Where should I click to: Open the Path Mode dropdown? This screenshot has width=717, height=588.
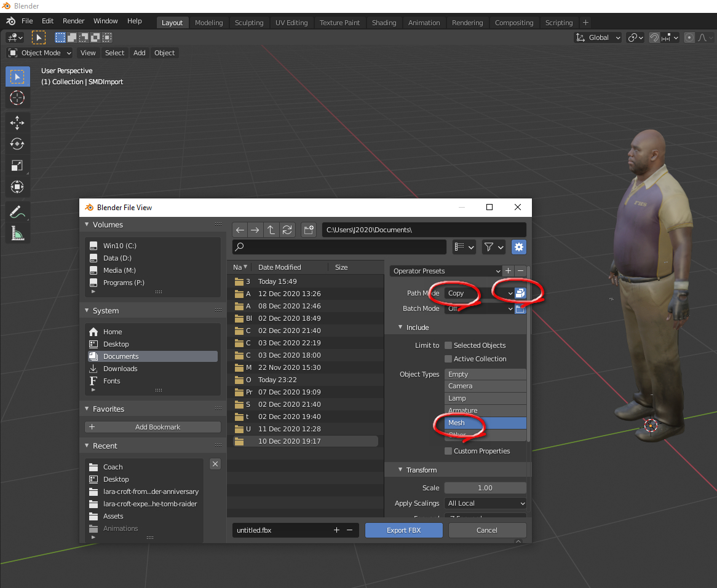point(479,293)
